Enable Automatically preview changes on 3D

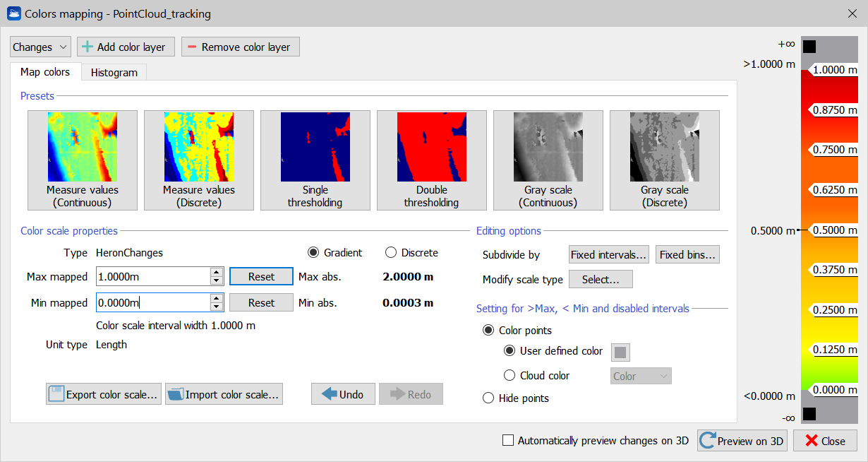click(x=508, y=441)
